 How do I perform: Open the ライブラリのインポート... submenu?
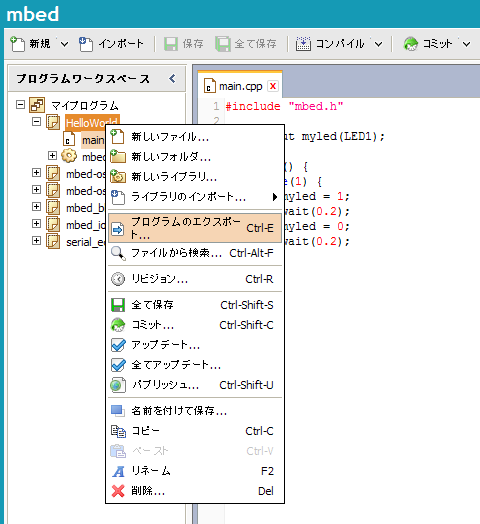[195, 197]
